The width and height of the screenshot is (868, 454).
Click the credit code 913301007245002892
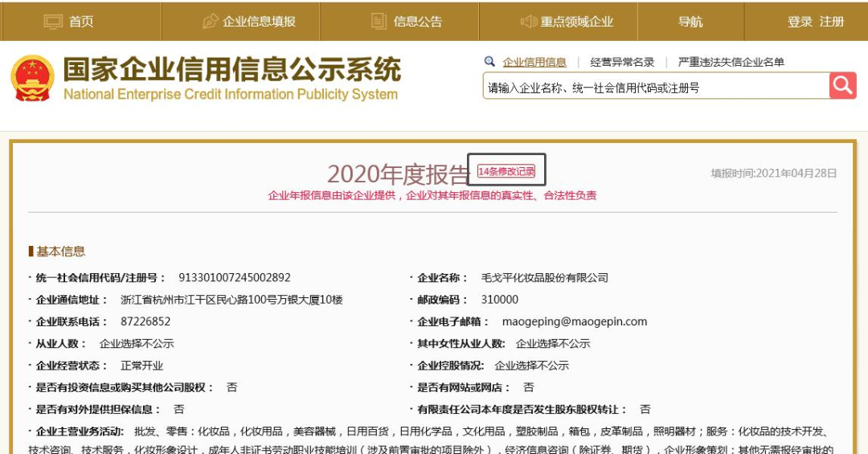pos(234,277)
